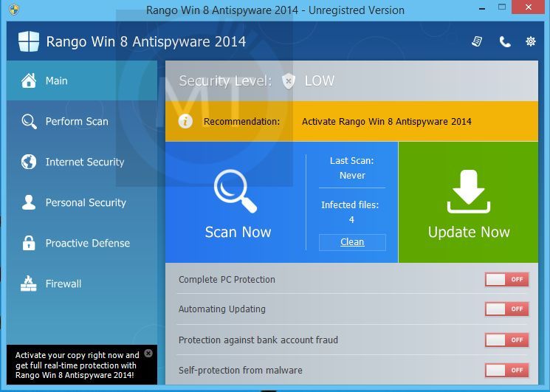Dismiss the activation notice with its X
This screenshot has width=550, height=392.
148,353
